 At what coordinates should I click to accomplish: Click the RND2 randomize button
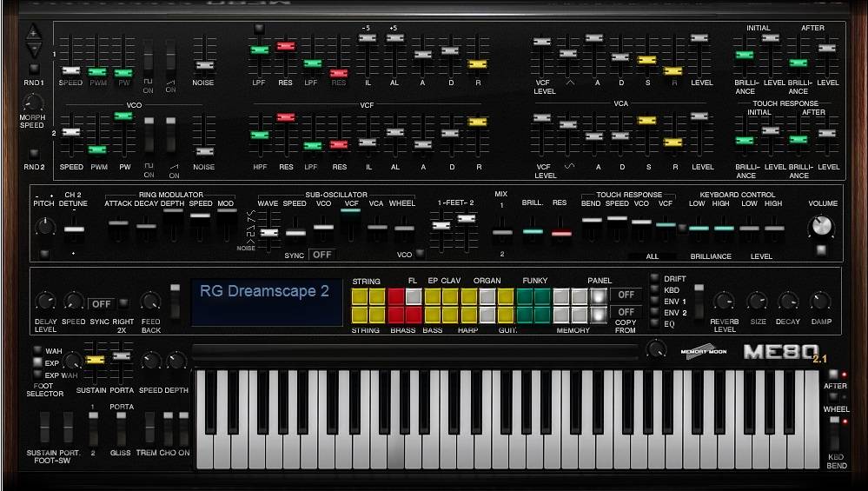34,152
